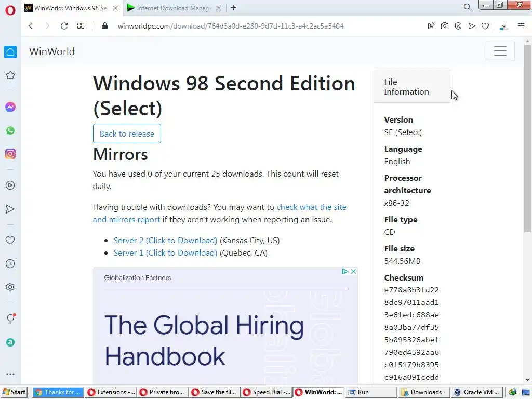The image size is (532, 399).
Task: Open the snapshot camera tool
Action: (445, 26)
